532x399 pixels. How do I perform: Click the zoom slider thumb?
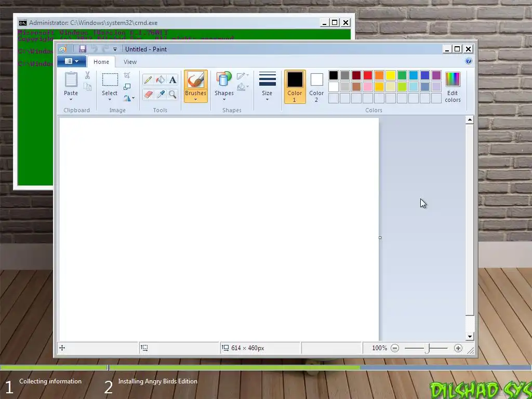click(x=427, y=348)
